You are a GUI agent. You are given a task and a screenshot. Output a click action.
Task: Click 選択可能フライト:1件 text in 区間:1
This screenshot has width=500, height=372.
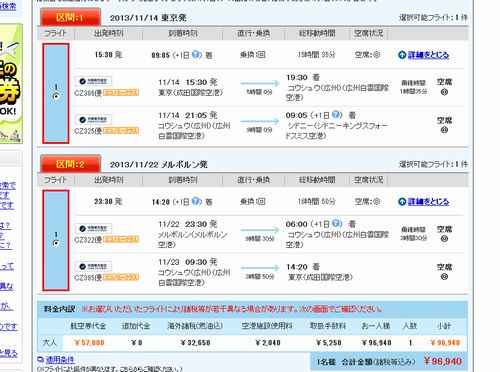(433, 18)
